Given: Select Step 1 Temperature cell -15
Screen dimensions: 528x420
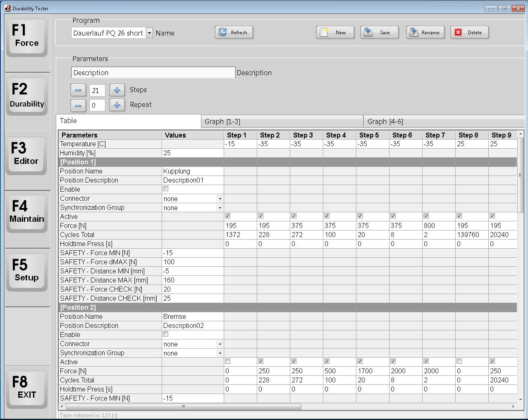Looking at the screenshot, I should point(240,144).
